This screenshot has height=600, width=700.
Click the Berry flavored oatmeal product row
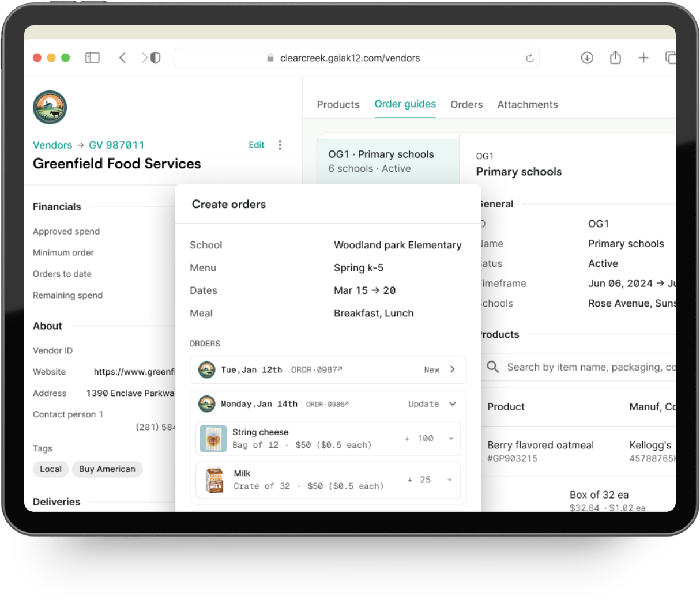pyautogui.click(x=579, y=451)
